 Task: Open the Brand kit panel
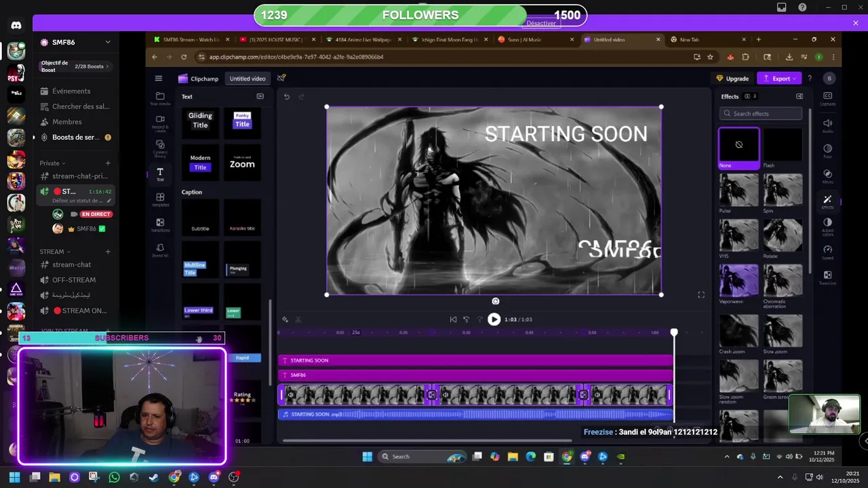click(x=160, y=250)
